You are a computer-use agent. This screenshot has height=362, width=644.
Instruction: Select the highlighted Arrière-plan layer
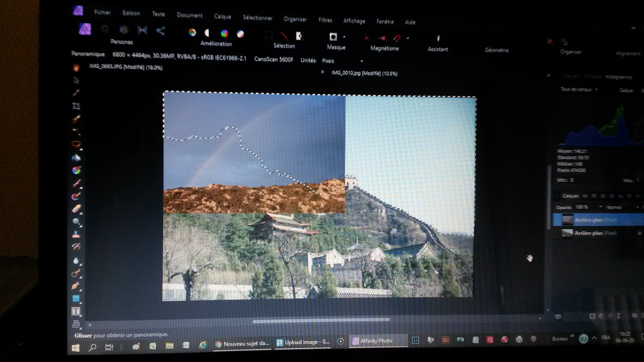[598, 220]
